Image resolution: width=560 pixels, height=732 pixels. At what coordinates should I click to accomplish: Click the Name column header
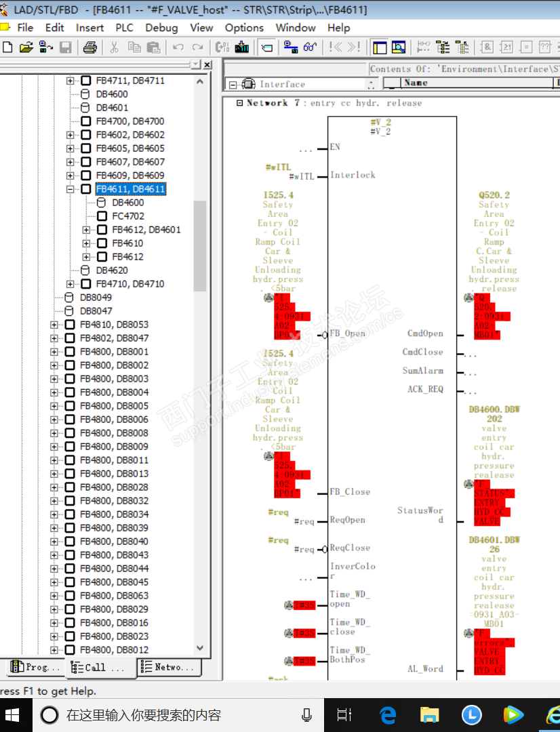pos(477,83)
